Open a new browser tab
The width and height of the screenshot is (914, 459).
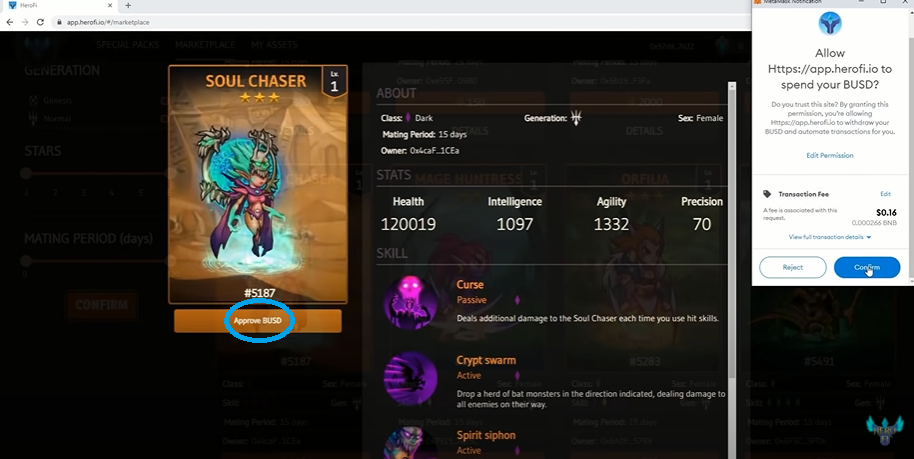[128, 5]
